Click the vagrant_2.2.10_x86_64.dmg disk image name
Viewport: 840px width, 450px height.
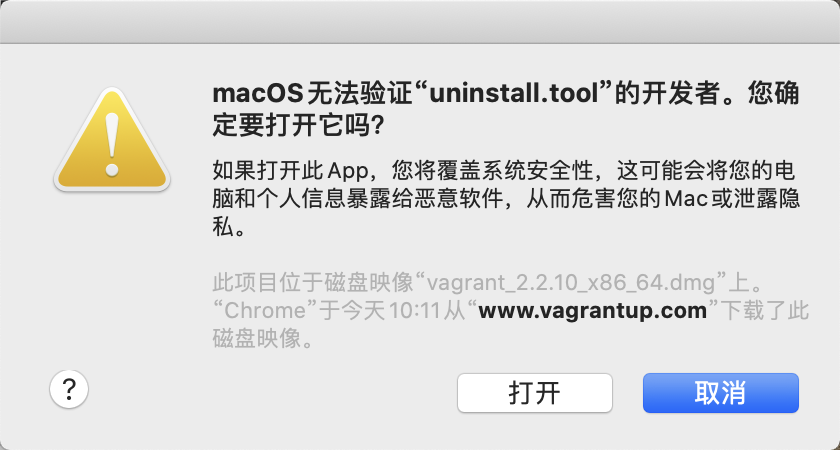pos(572,283)
